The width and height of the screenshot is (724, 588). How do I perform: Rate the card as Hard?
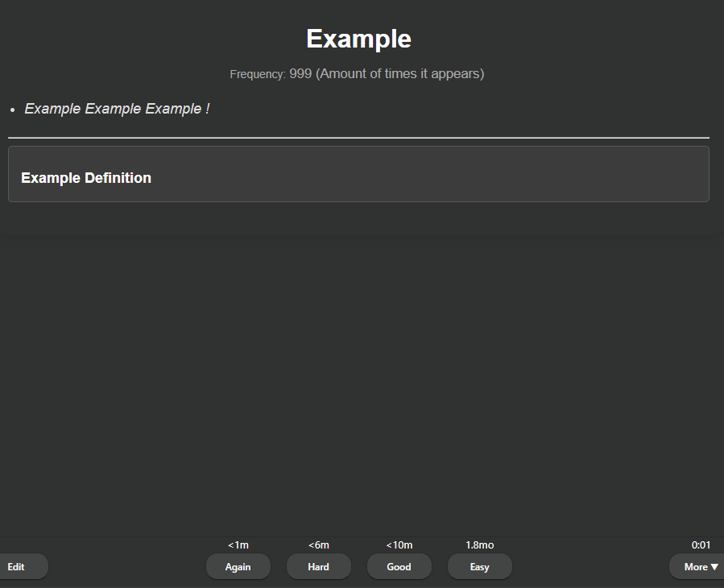click(318, 566)
